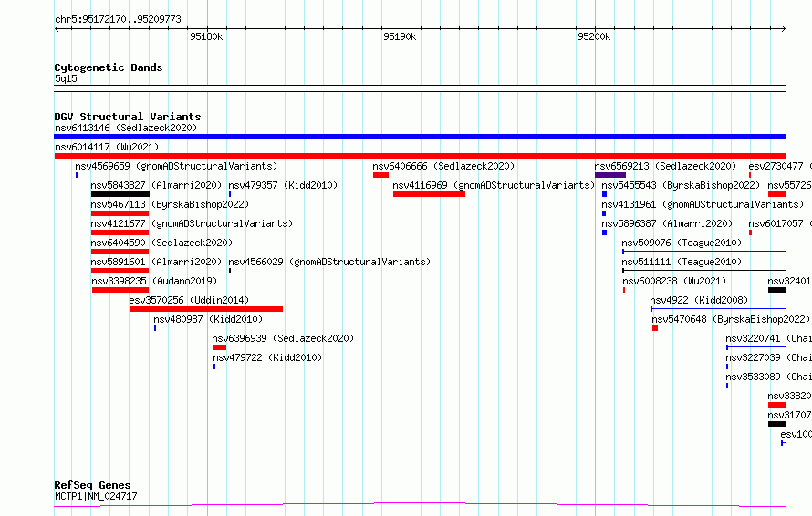Open nsv5455543 (ByrskaBishop2022) label

(x=681, y=185)
